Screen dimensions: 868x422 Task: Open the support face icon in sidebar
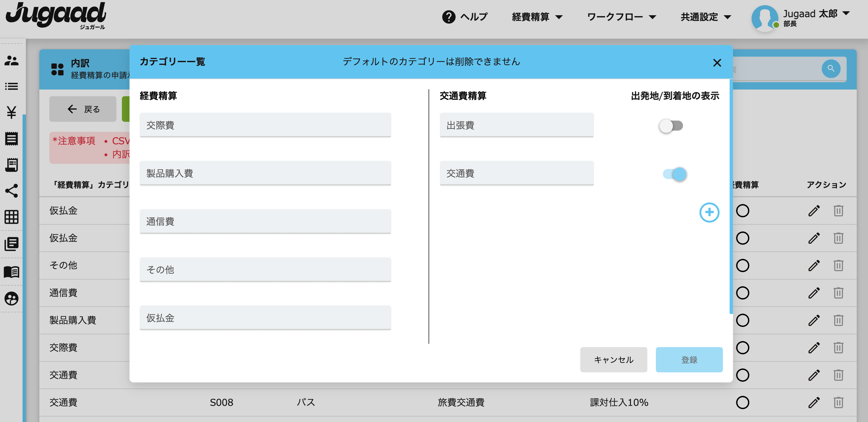click(x=12, y=298)
